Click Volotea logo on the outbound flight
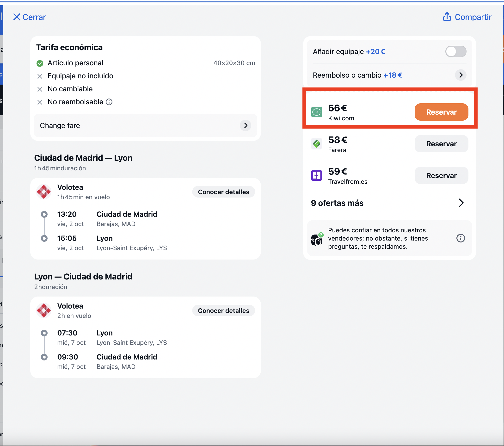 pos(44,192)
